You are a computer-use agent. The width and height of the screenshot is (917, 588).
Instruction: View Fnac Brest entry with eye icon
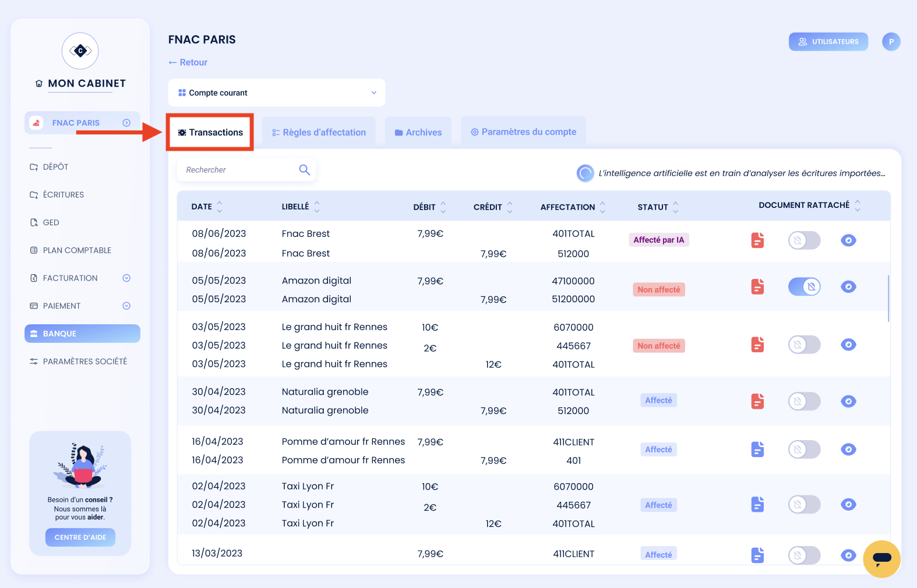tap(848, 240)
